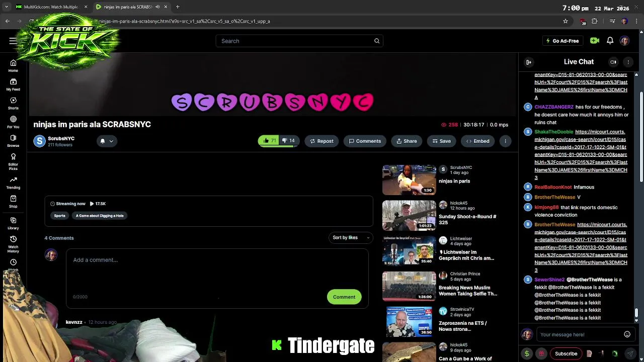This screenshot has height=362, width=644.
Task: Open browser extensions puzzle icon
Action: [x=595, y=21]
